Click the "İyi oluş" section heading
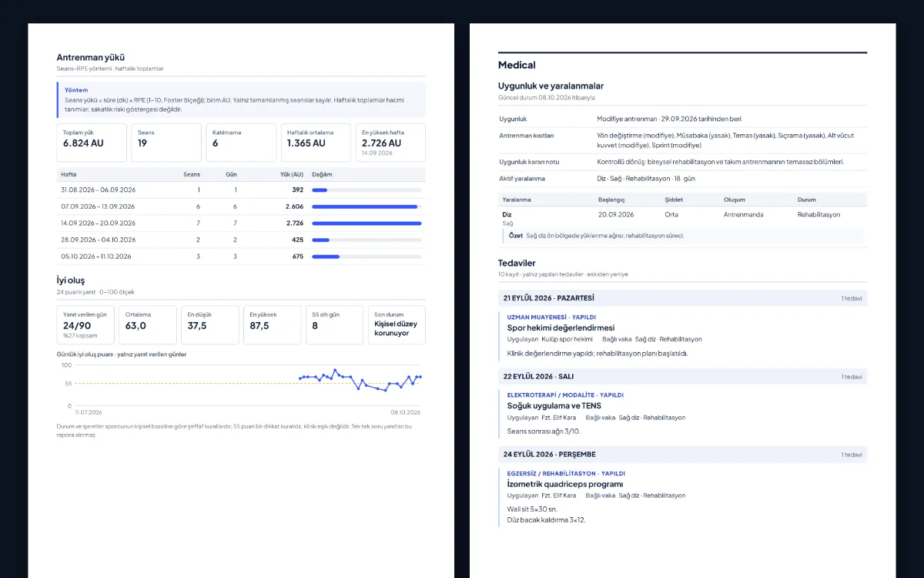Viewport: 924px width, 578px height. point(71,281)
